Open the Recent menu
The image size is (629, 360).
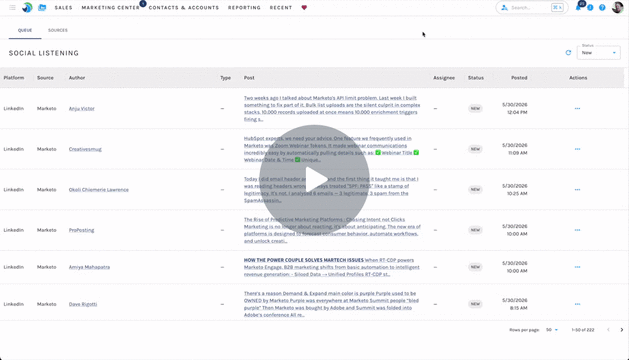click(x=281, y=8)
